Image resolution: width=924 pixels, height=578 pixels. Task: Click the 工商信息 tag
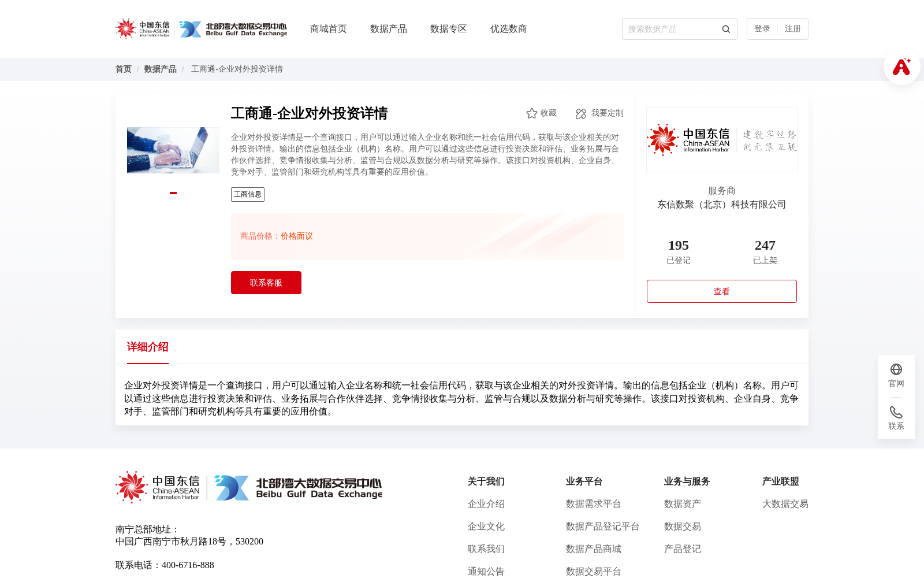[x=248, y=194]
